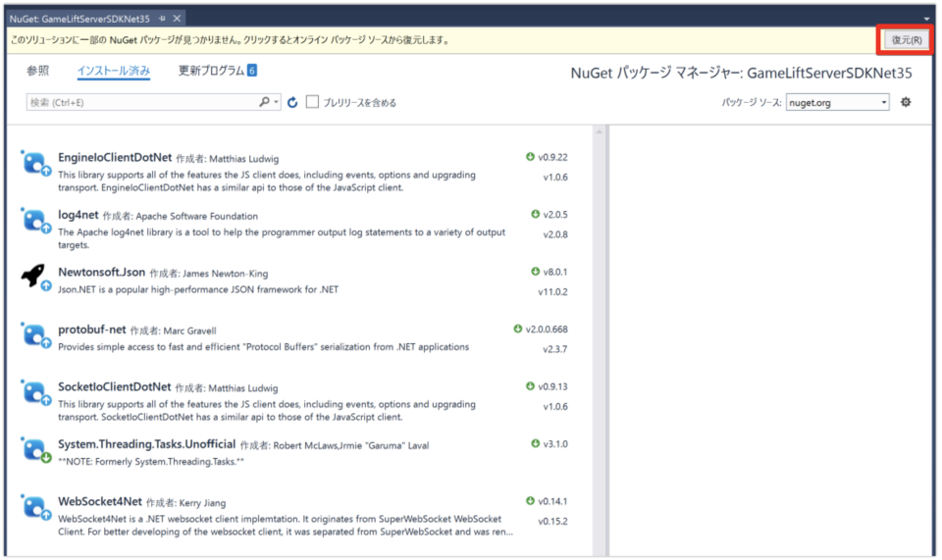The height and width of the screenshot is (560, 942).
Task: Click the 復元(R) restore button
Action: coord(905,40)
